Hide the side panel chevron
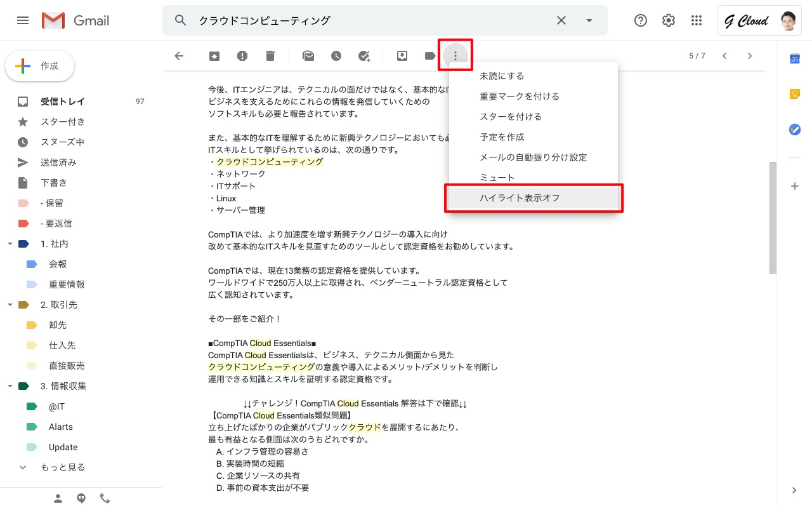 click(x=794, y=490)
